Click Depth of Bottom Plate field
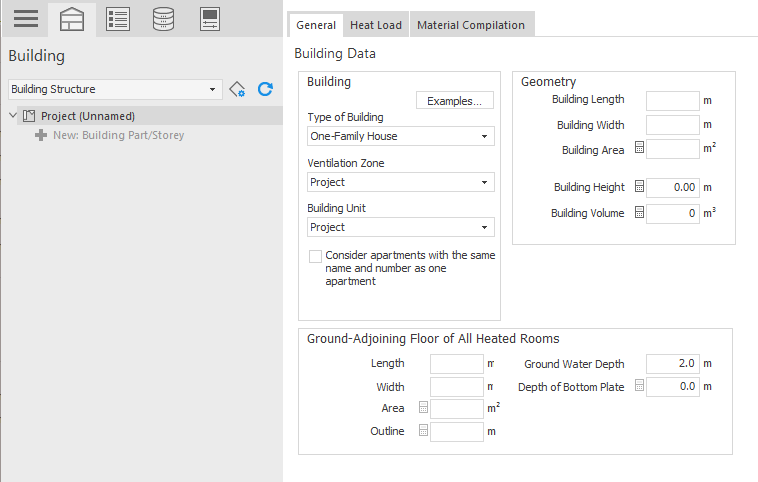 point(672,387)
